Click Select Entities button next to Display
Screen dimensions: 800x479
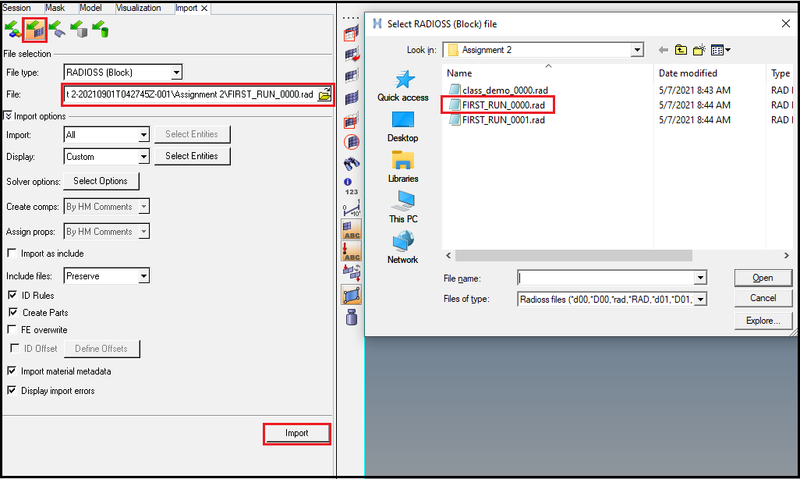click(192, 156)
